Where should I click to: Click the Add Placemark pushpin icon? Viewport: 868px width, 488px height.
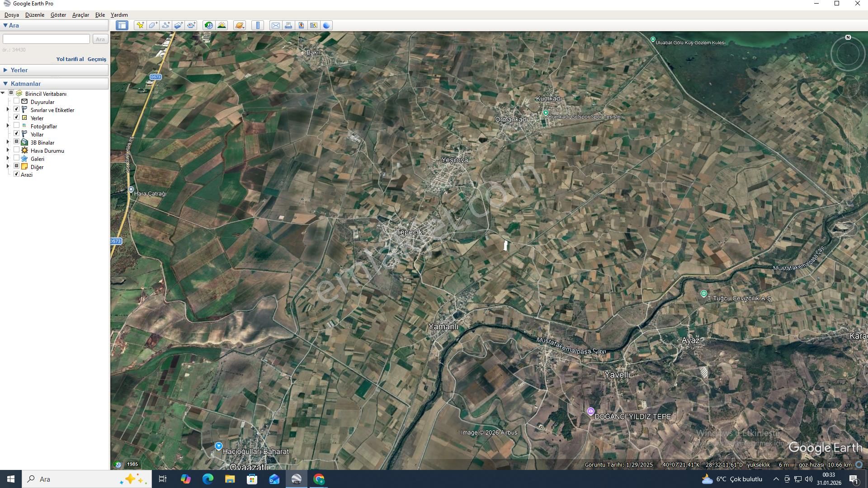click(x=140, y=25)
